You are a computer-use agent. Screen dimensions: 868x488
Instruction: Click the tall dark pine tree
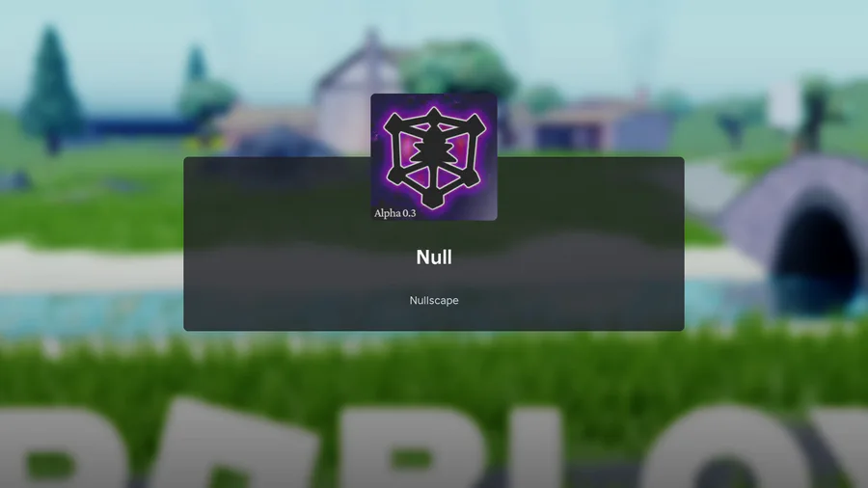(x=51, y=89)
